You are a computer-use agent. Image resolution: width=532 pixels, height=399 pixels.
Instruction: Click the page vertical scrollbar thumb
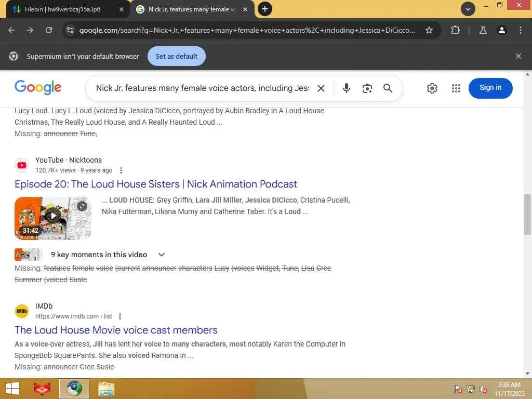pos(527,215)
